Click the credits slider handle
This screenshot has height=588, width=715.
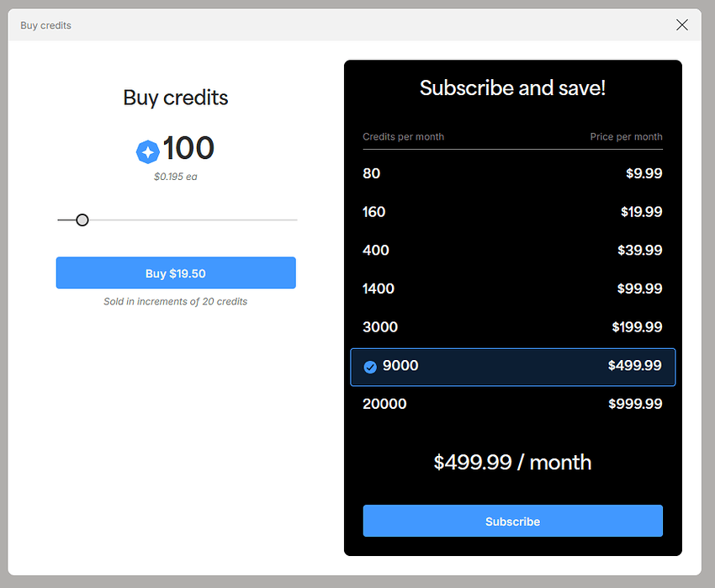click(82, 220)
